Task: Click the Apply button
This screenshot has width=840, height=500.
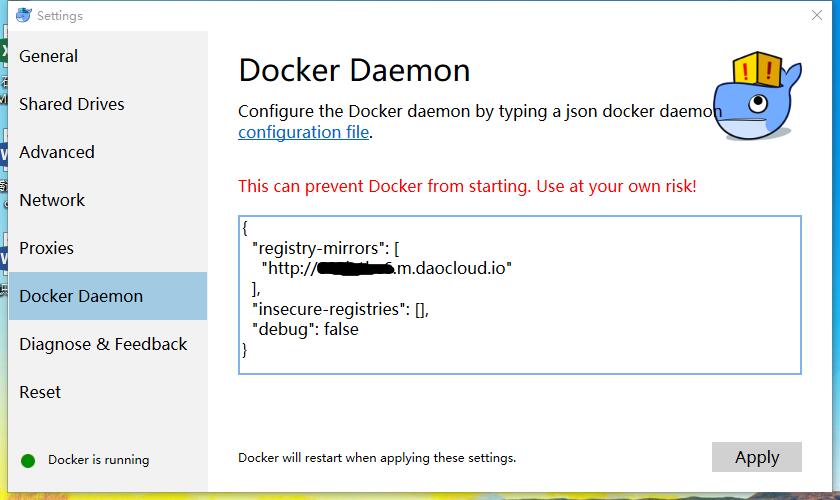Action: [756, 457]
